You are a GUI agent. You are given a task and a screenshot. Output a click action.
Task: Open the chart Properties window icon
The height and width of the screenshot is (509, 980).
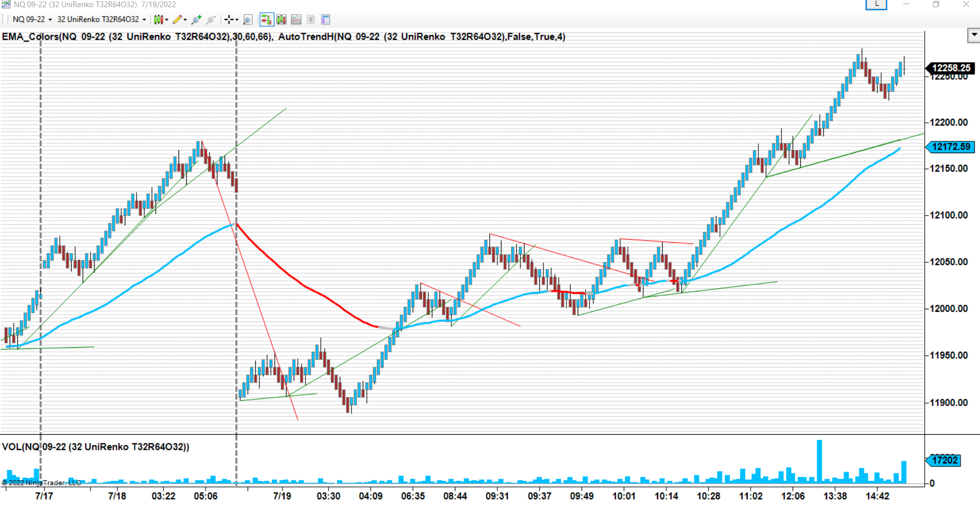pos(325,19)
